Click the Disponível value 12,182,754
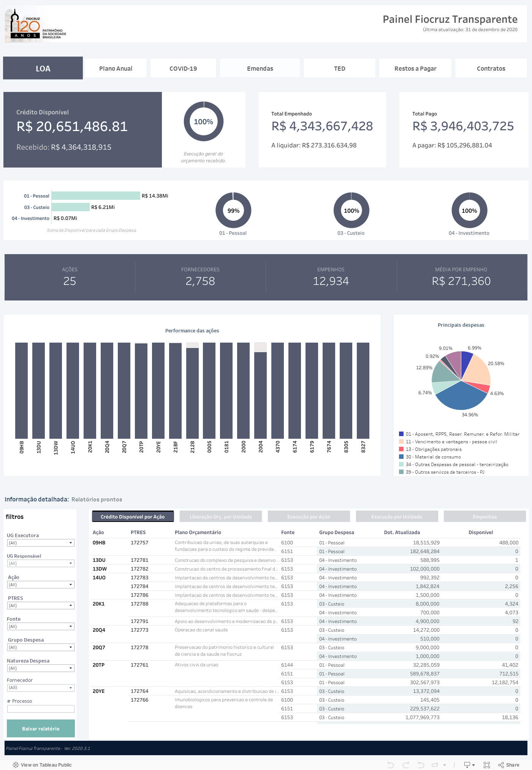Viewport: 532px width, 770px height. point(505,682)
